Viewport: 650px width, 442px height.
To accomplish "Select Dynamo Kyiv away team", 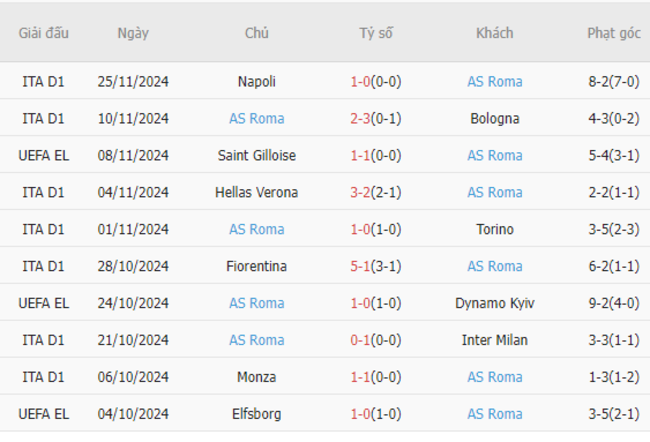I will tap(495, 303).
